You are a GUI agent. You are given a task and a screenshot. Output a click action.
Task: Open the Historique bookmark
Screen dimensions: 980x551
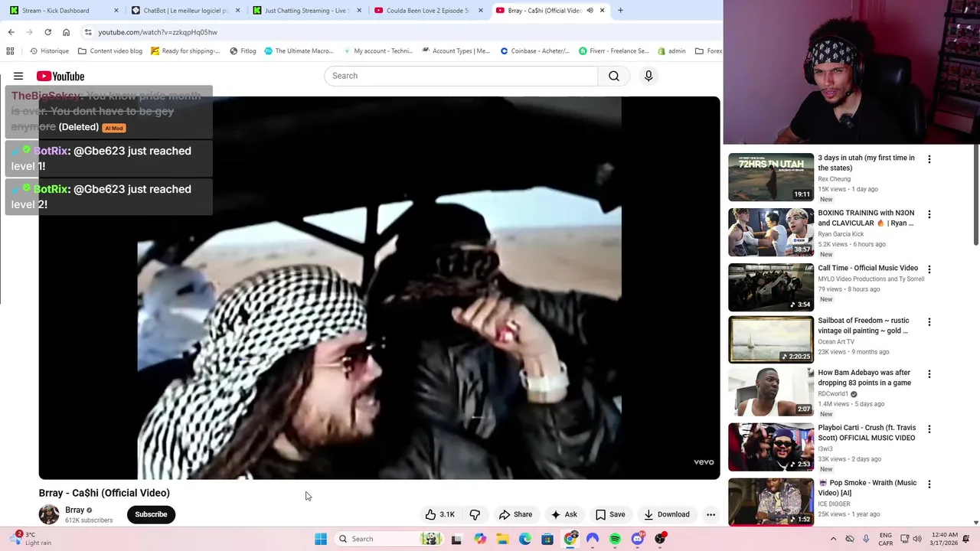click(x=49, y=51)
